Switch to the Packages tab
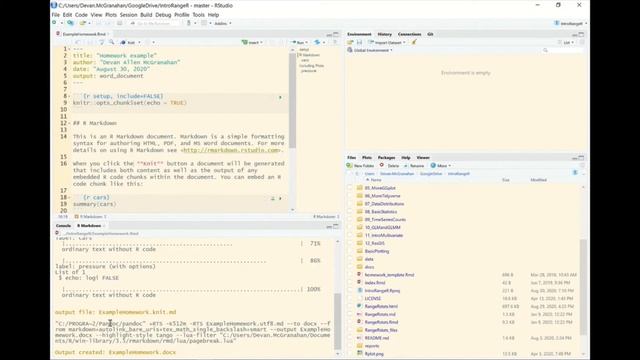Viewport: 640px width, 360px height. click(x=386, y=158)
